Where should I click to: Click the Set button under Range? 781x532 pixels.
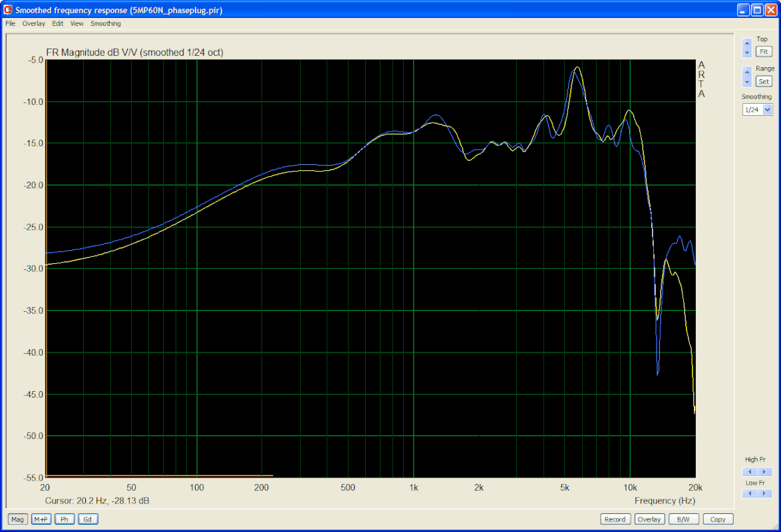pyautogui.click(x=764, y=82)
